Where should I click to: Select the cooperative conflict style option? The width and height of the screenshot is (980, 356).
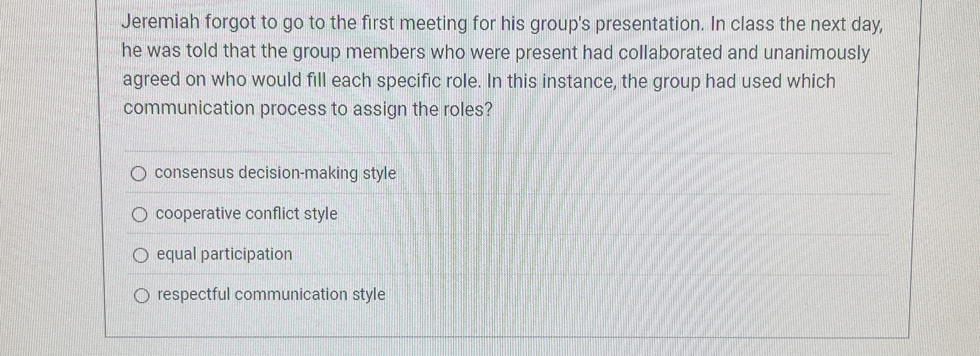point(245,214)
